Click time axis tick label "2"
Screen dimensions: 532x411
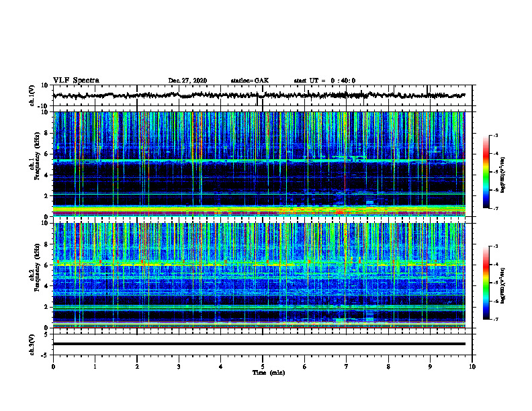pyautogui.click(x=137, y=367)
